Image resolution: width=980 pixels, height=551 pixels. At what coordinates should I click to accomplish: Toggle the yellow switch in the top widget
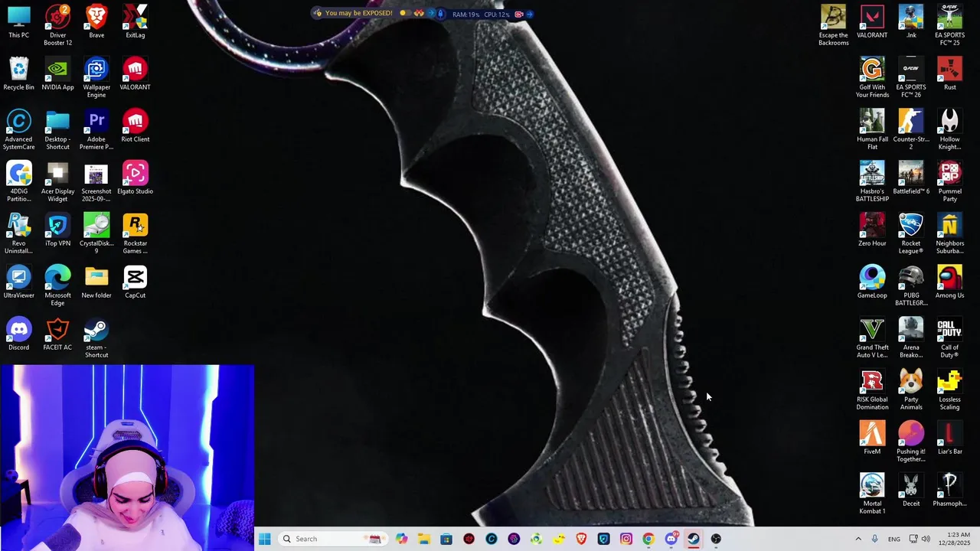[x=406, y=13]
